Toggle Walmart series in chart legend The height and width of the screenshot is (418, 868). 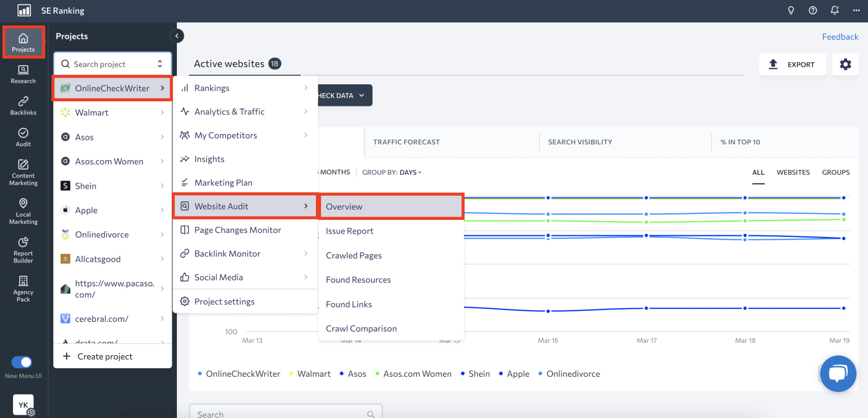(x=314, y=374)
